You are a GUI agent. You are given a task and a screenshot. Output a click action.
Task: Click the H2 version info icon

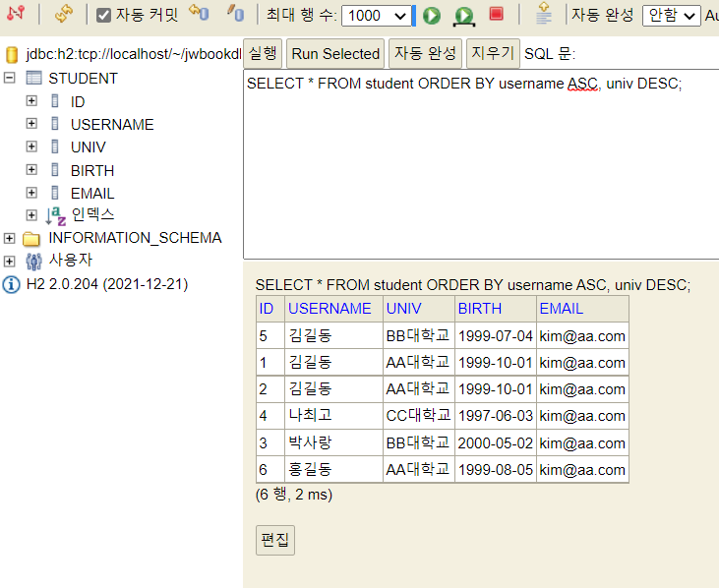[12, 284]
